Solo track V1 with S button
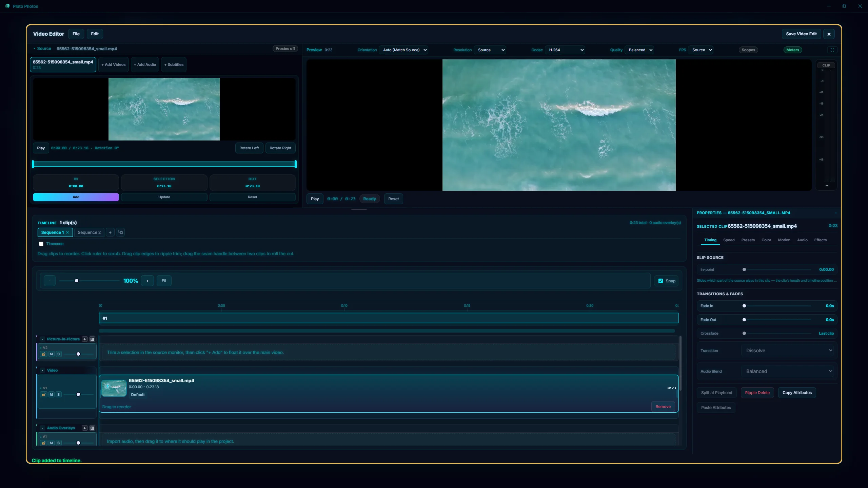This screenshot has height=488, width=868. pyautogui.click(x=59, y=394)
